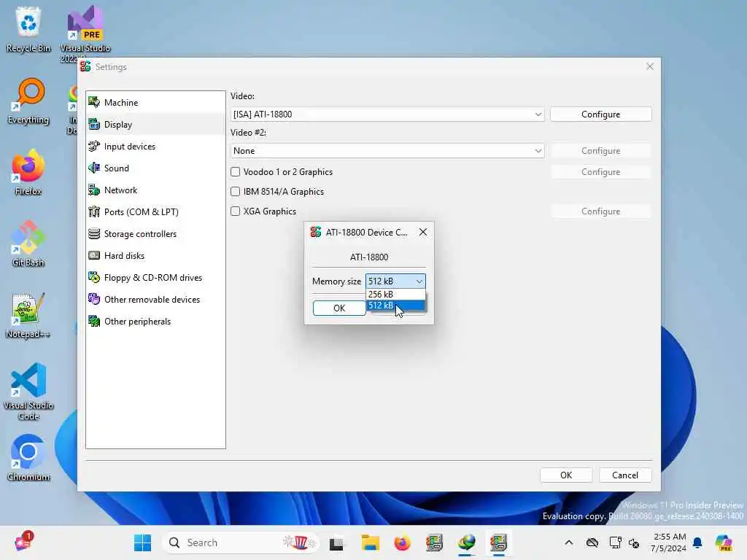Image resolution: width=747 pixels, height=560 pixels.
Task: Click Configure for the ATI-18800 video card
Action: [601, 114]
